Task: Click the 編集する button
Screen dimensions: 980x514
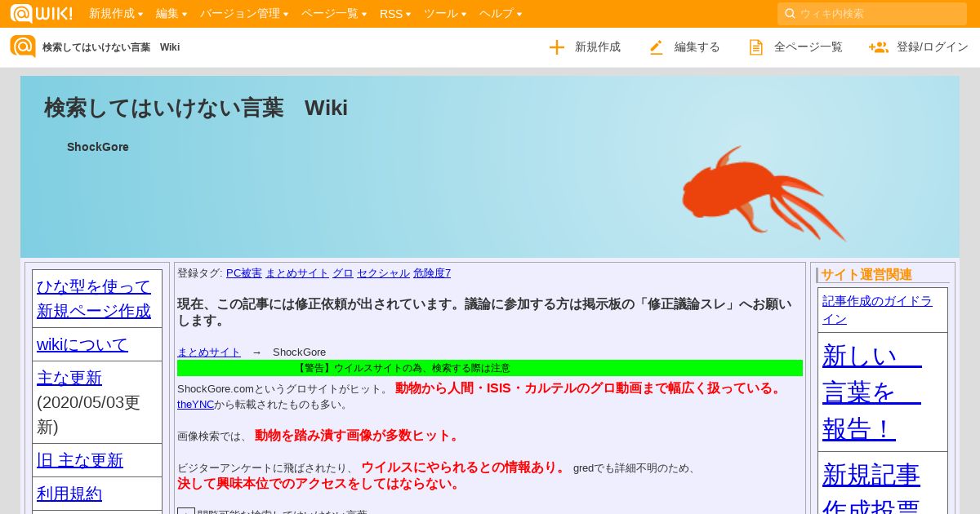Action: click(x=684, y=47)
